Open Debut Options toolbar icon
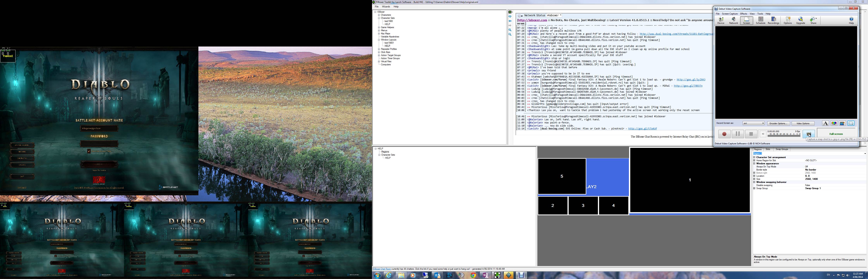This screenshot has width=868, height=279. click(x=788, y=21)
